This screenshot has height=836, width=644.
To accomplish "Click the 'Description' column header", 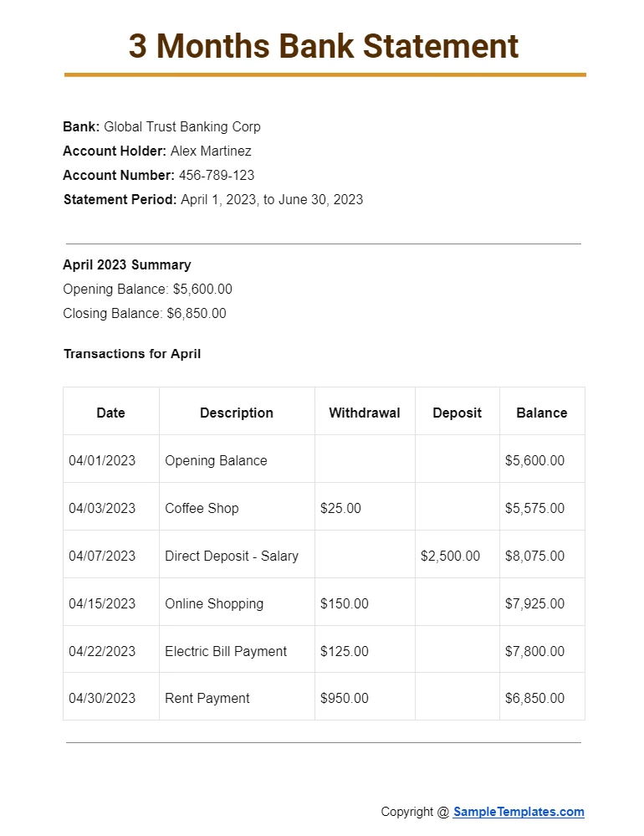I will coord(237,413).
